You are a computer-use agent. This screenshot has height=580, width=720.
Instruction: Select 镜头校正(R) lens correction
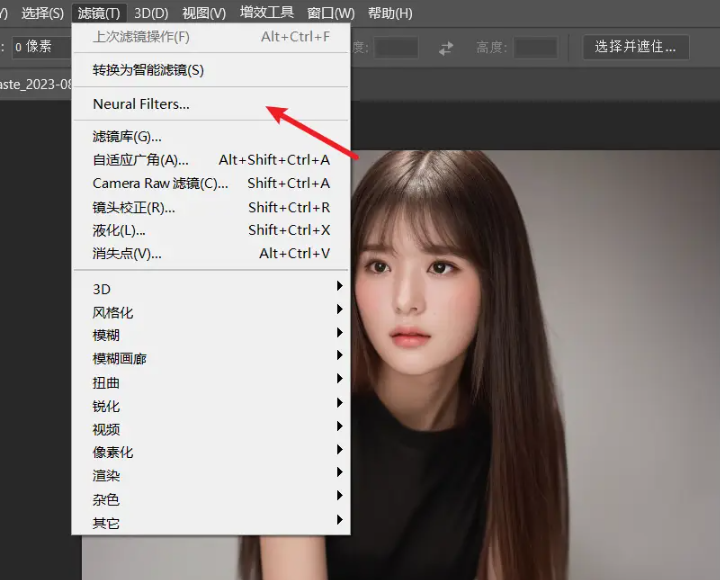tap(134, 207)
